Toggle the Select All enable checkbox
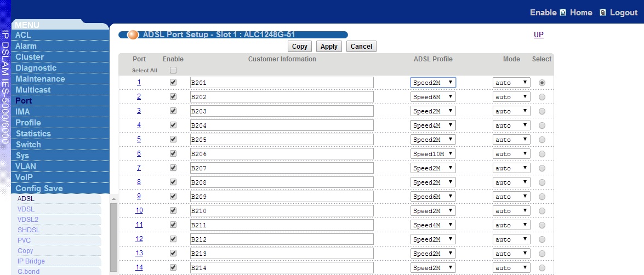The height and width of the screenshot is (275, 644). tap(173, 71)
